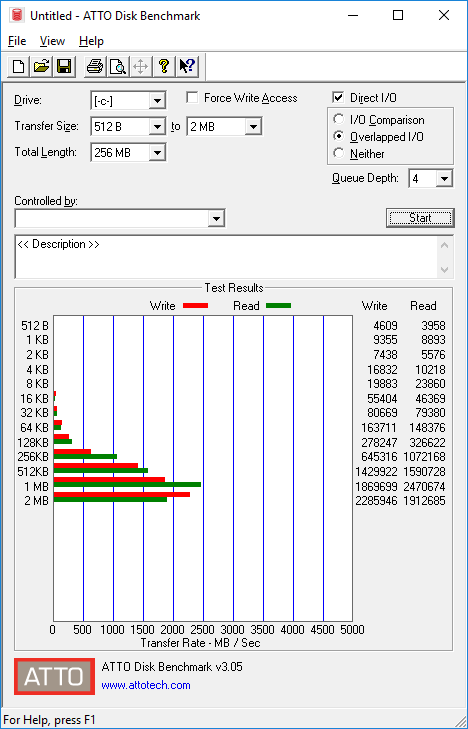Save results with the floppy disk icon

[64, 66]
